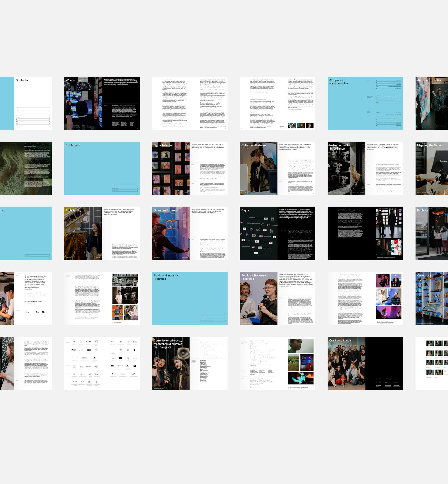The height and width of the screenshot is (484, 448).
Task: Select the Signal to Noise spread
Action: pyautogui.click(x=189, y=168)
